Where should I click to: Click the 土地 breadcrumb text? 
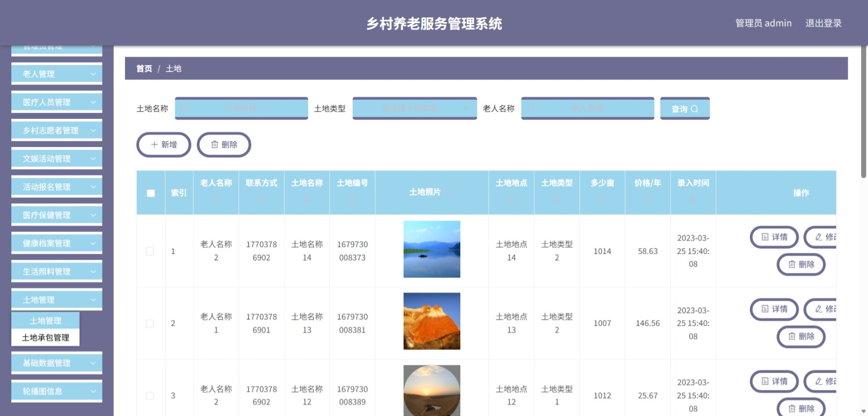[x=173, y=69]
